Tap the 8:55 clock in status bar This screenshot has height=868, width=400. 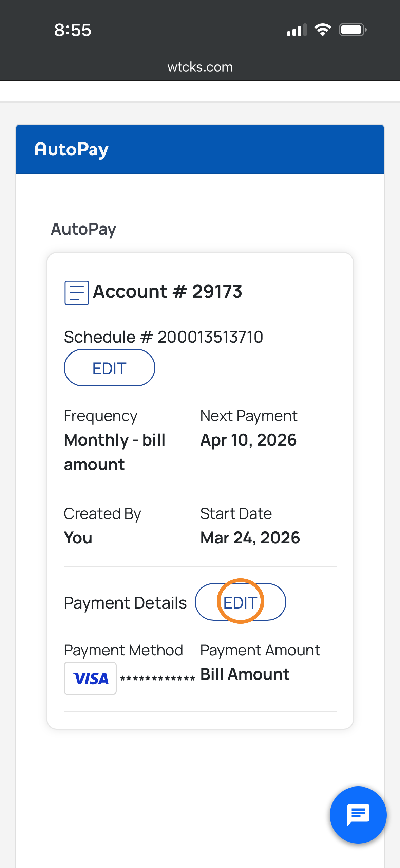click(73, 30)
